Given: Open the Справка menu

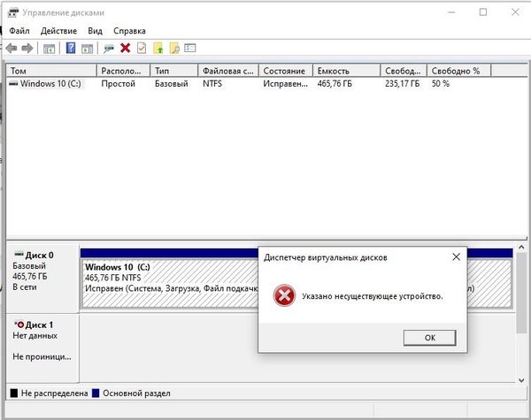Looking at the screenshot, I should 129,31.
